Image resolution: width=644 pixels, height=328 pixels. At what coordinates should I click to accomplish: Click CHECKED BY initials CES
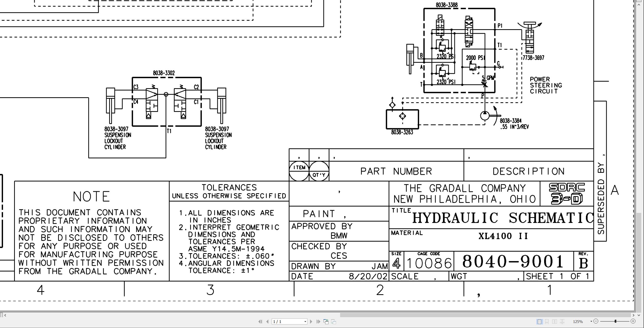(339, 256)
